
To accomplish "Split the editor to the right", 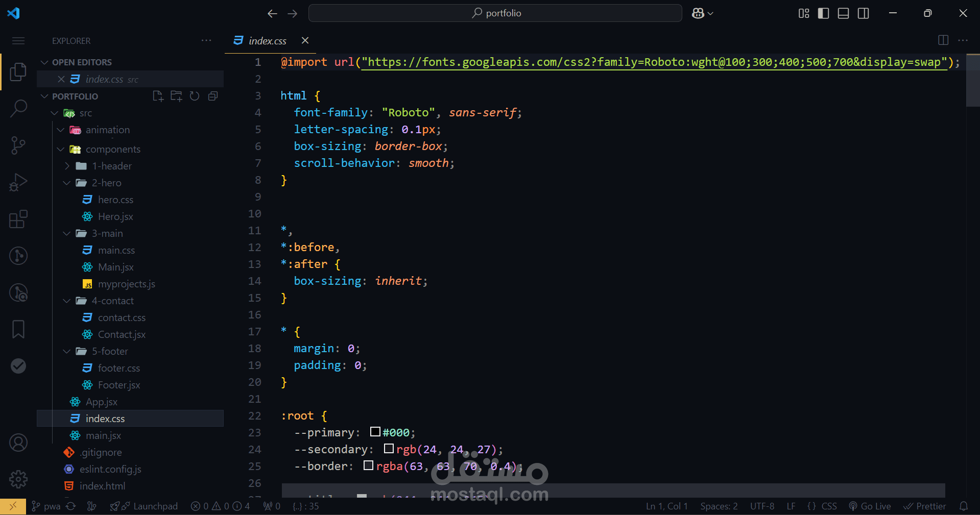I will (943, 40).
